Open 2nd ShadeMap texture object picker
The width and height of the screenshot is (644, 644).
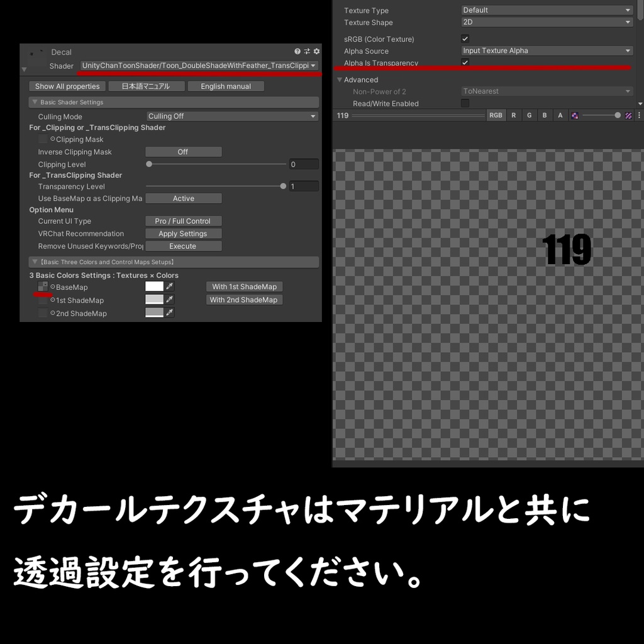53,313
